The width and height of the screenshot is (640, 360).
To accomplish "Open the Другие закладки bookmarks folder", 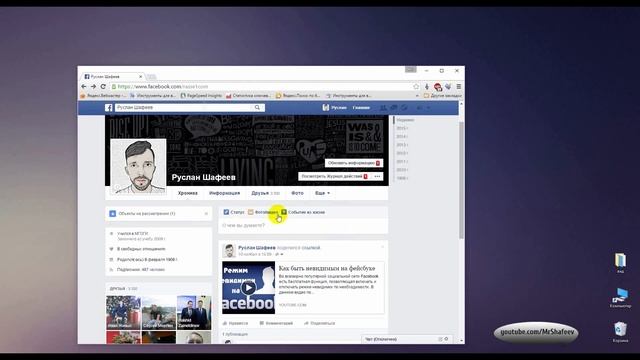I will tap(443, 96).
